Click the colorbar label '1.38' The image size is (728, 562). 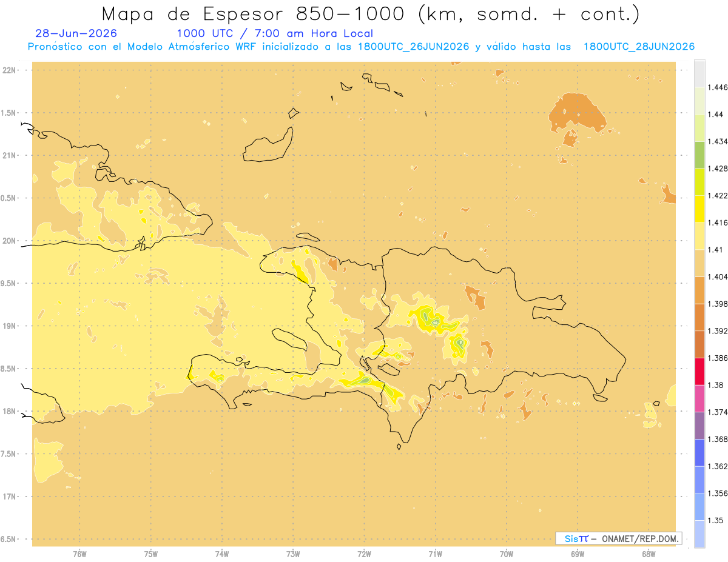tap(715, 385)
